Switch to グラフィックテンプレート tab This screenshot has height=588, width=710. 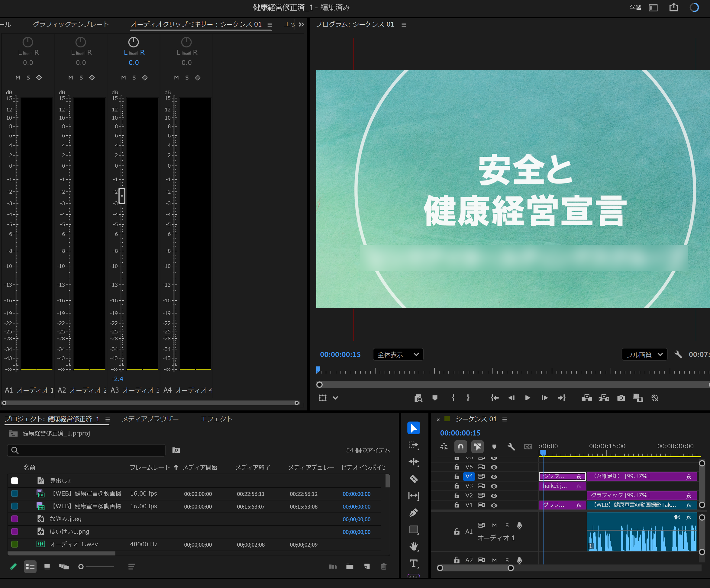coord(71,24)
